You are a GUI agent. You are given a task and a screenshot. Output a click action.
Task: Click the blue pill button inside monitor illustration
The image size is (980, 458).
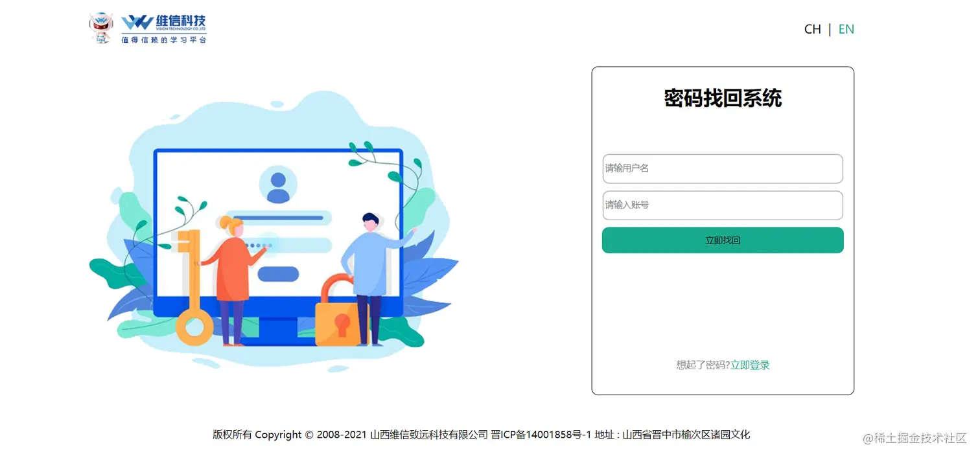pos(278,274)
